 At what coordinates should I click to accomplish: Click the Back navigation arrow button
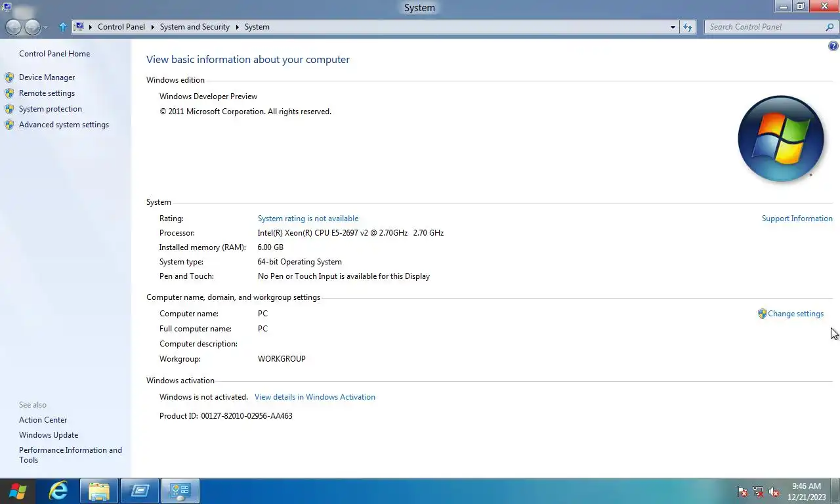13,27
